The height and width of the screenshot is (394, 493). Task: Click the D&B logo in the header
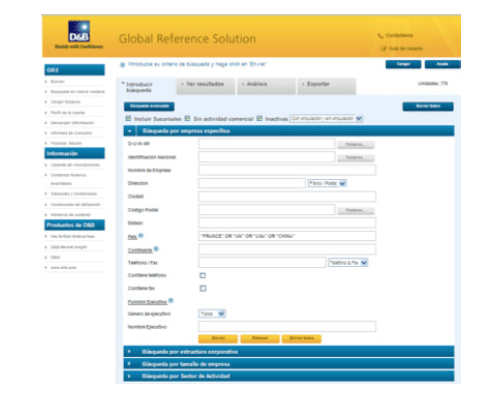point(79,31)
